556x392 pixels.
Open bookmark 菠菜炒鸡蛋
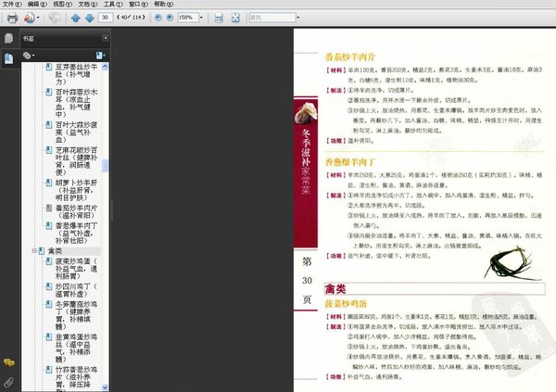(76, 269)
